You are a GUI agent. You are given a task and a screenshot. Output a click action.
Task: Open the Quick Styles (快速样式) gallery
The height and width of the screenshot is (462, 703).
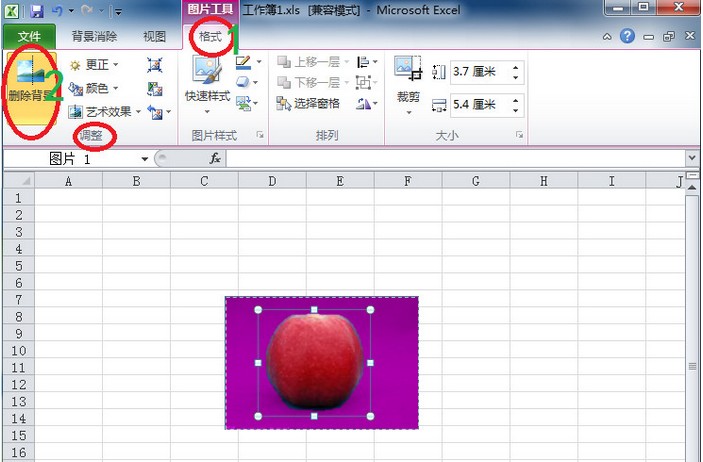click(207, 85)
